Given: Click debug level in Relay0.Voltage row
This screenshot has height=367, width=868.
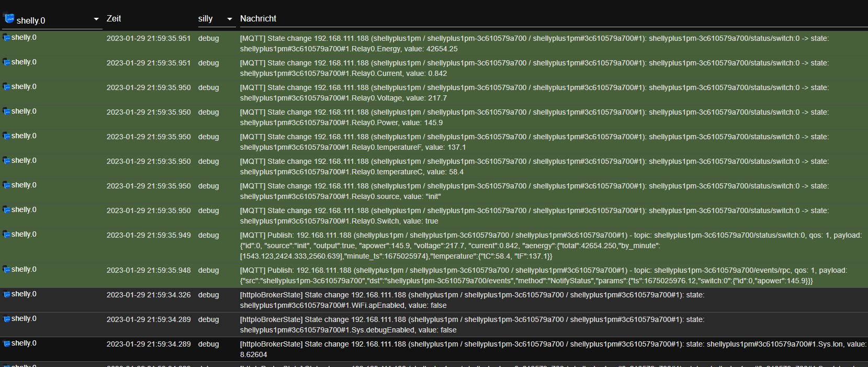Looking at the screenshot, I should point(208,87).
